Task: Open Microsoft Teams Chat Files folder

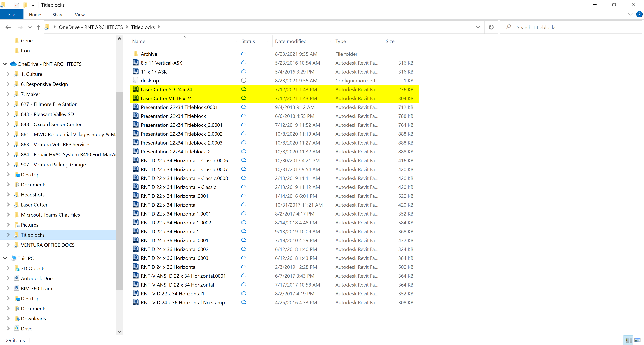Action: [x=50, y=215]
